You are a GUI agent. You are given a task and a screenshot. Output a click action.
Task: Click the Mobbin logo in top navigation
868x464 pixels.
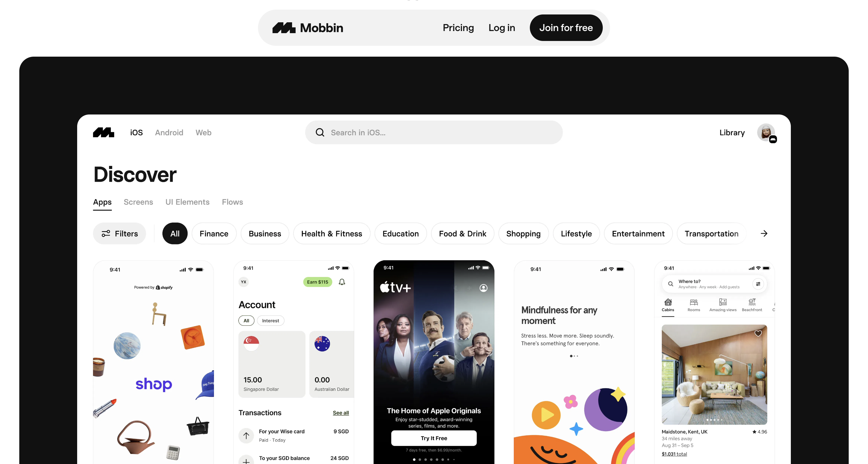pyautogui.click(x=308, y=28)
